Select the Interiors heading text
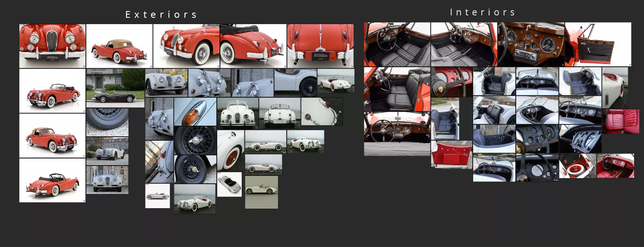The width and height of the screenshot is (644, 247). (x=483, y=13)
